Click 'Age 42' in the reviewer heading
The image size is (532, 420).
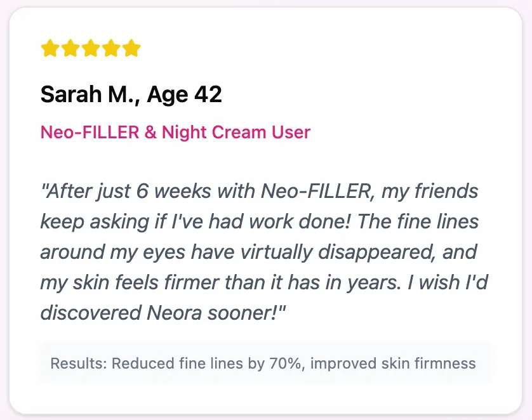[x=185, y=95]
